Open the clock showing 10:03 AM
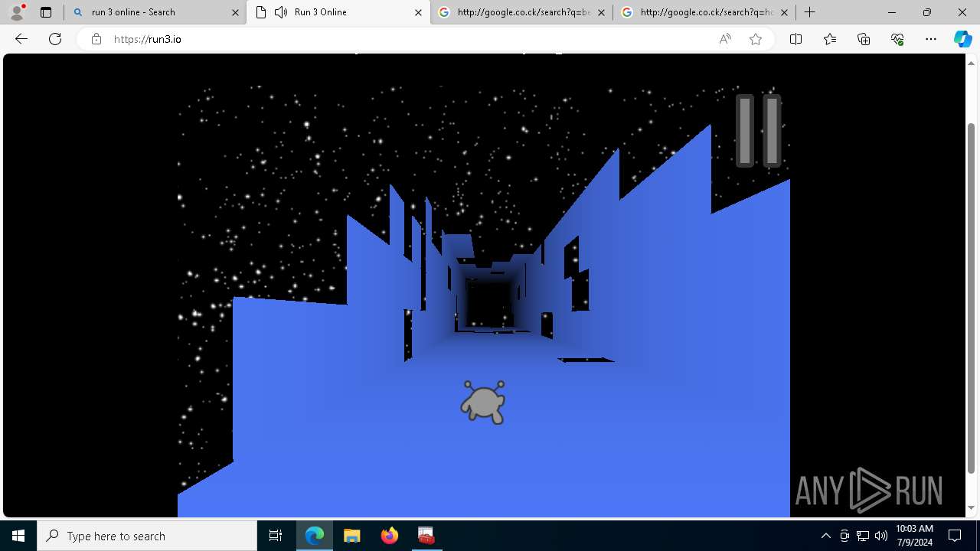This screenshot has height=551, width=980. click(x=914, y=536)
